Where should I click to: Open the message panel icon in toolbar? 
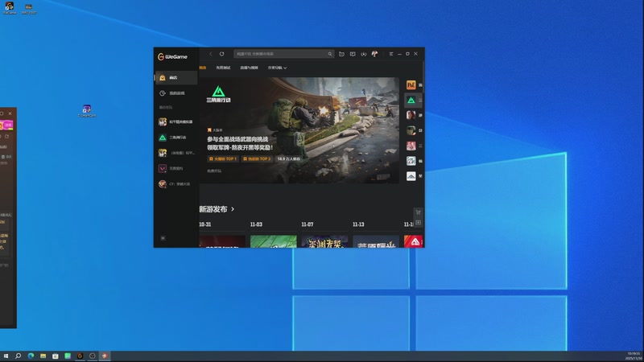click(x=353, y=54)
